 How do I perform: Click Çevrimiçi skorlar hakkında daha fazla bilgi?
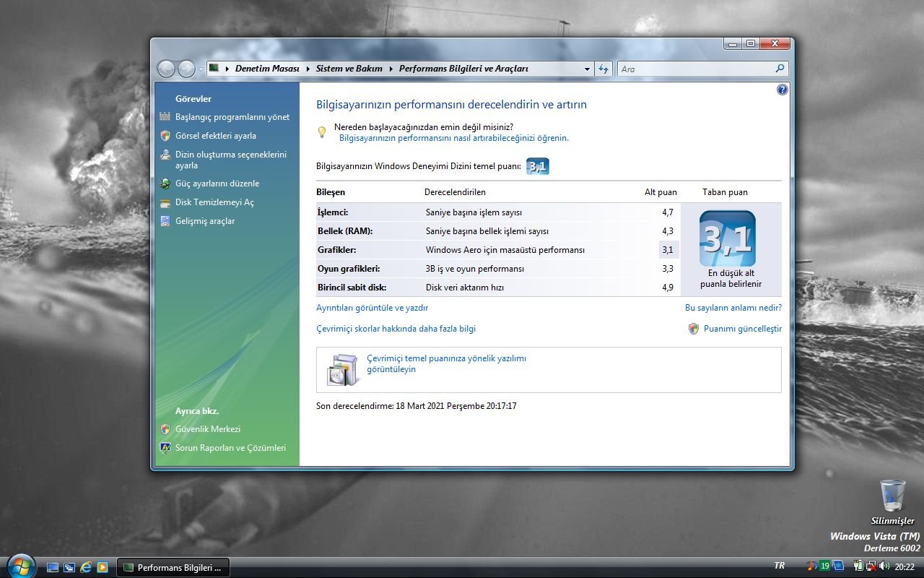[x=396, y=329]
